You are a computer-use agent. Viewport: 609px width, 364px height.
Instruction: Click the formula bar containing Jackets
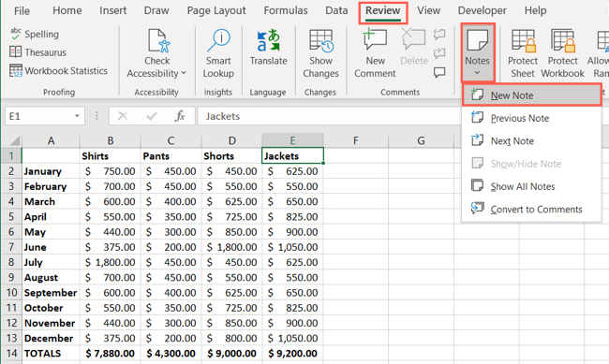click(x=330, y=116)
